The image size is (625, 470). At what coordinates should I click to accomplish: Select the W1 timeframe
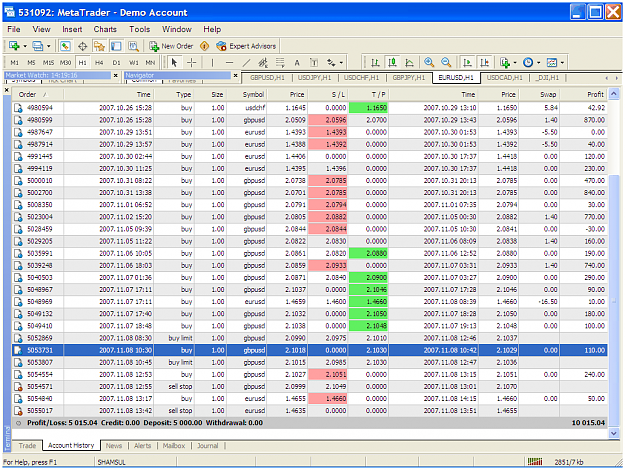pos(134,63)
